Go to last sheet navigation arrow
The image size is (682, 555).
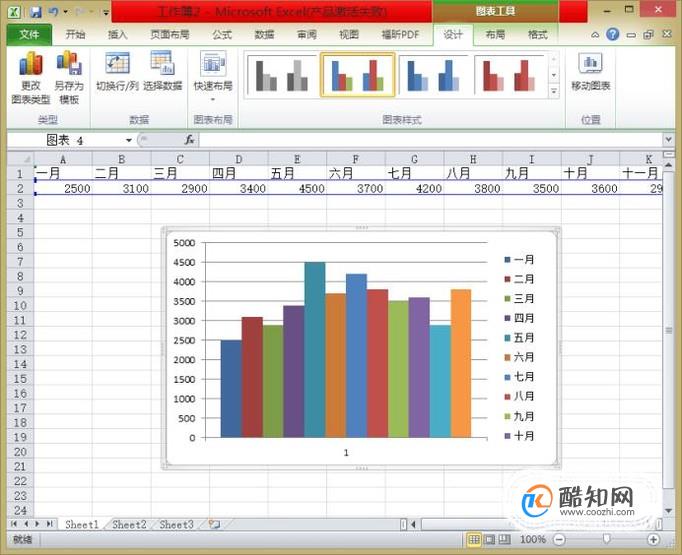point(49,524)
